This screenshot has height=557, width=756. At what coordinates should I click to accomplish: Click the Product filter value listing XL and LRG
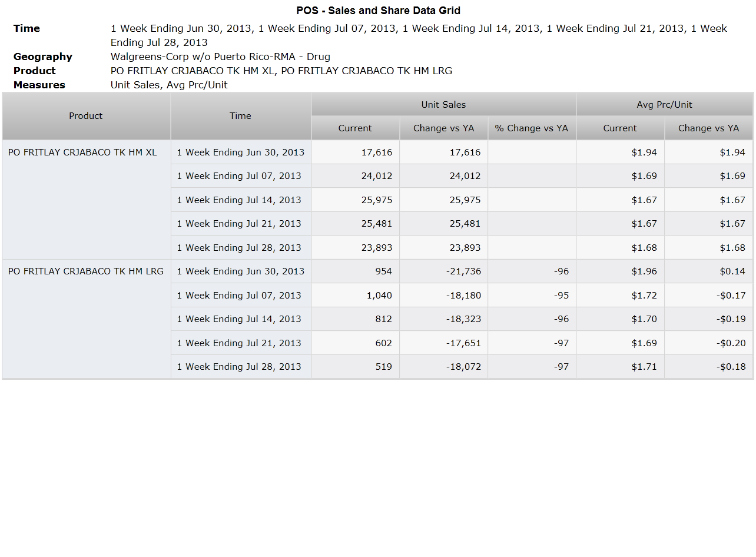tap(281, 71)
